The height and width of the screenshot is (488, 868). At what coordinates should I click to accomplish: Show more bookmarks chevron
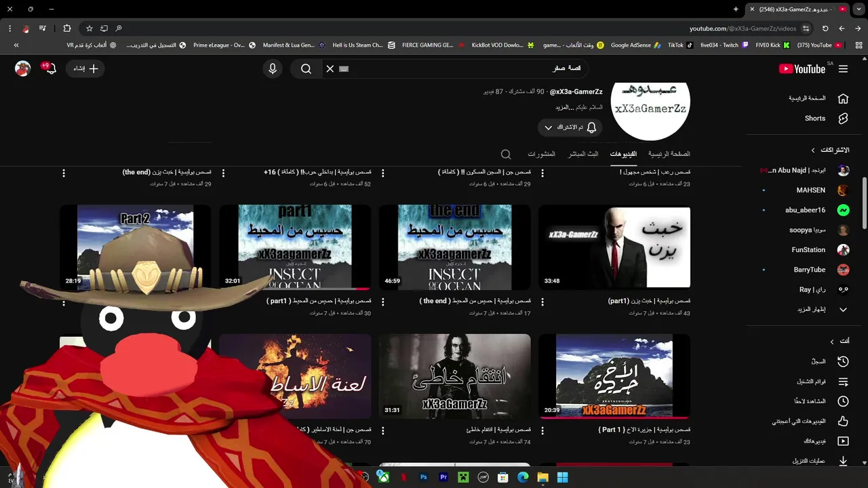pos(17,45)
